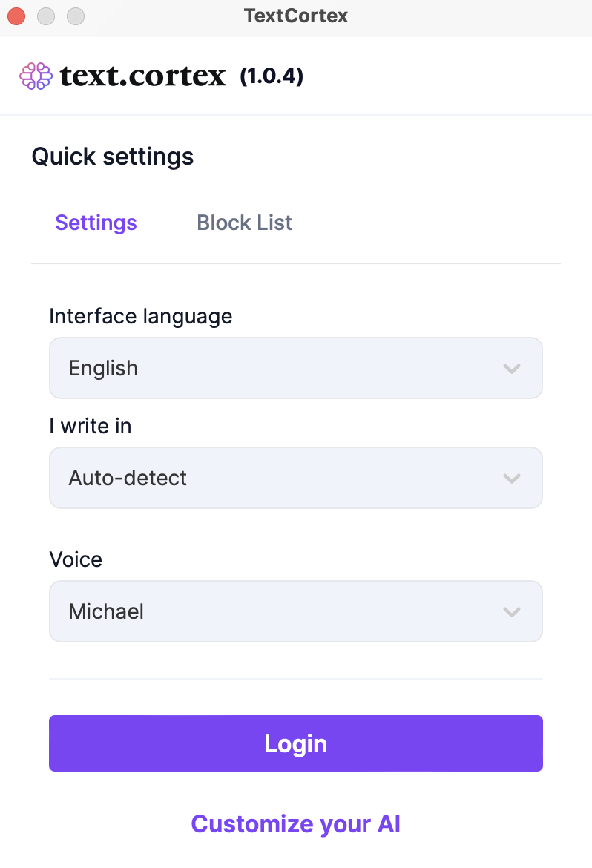Click the version number (1.0.4)
This screenshot has width=592, height=868.
tap(272, 76)
